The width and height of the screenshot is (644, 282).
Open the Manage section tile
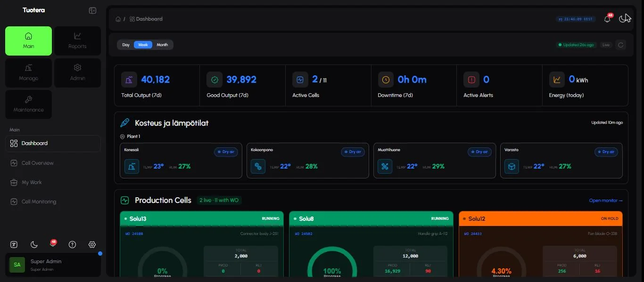[x=28, y=73]
